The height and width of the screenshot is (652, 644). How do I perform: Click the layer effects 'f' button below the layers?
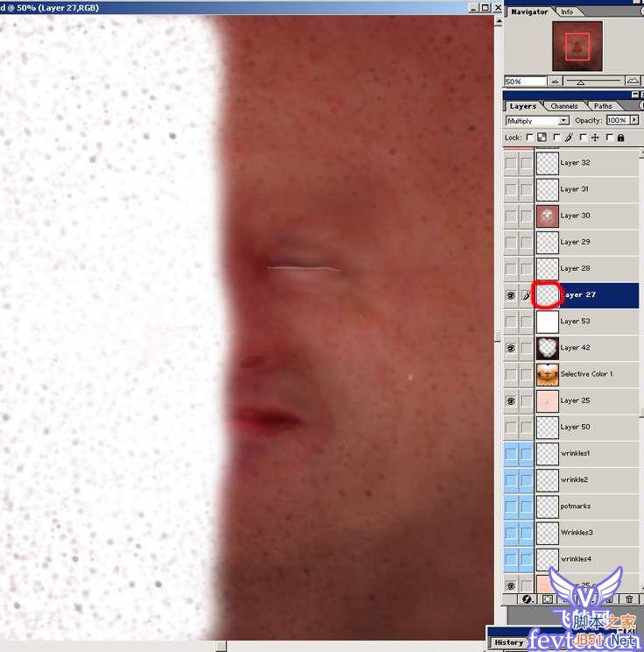(x=527, y=599)
